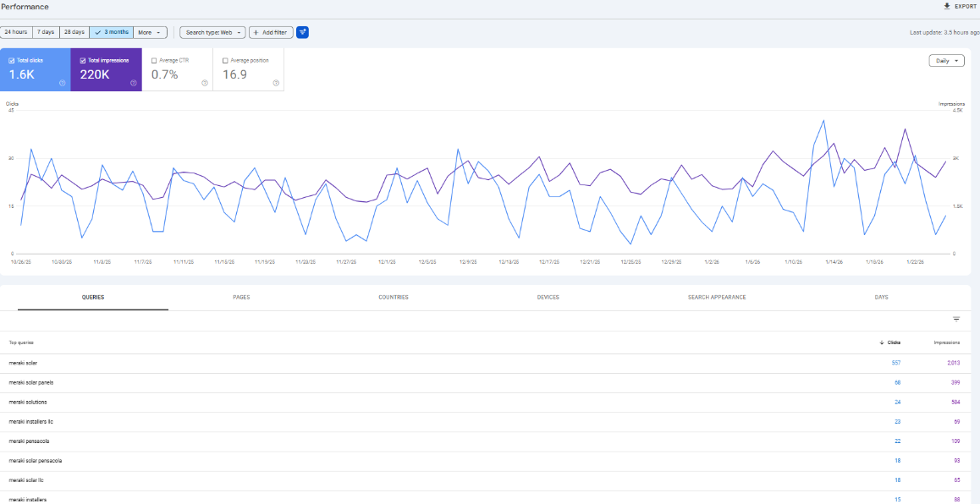Open the Daily granularity dropdown
Viewport: 980px width, 504px height.
coord(946,61)
